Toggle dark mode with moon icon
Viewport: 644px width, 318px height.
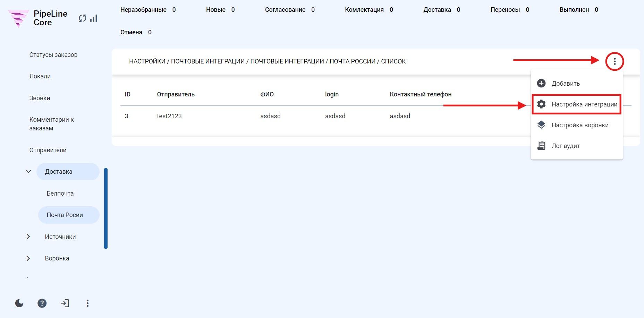(x=19, y=303)
